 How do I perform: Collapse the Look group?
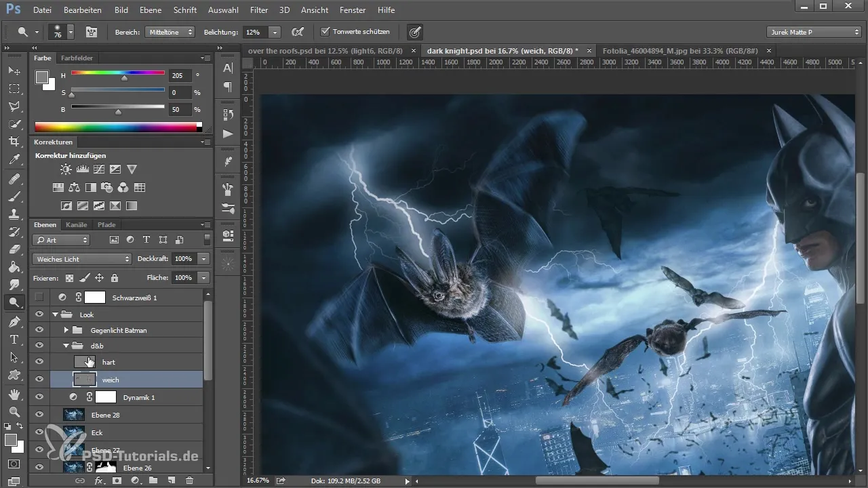[56, 314]
